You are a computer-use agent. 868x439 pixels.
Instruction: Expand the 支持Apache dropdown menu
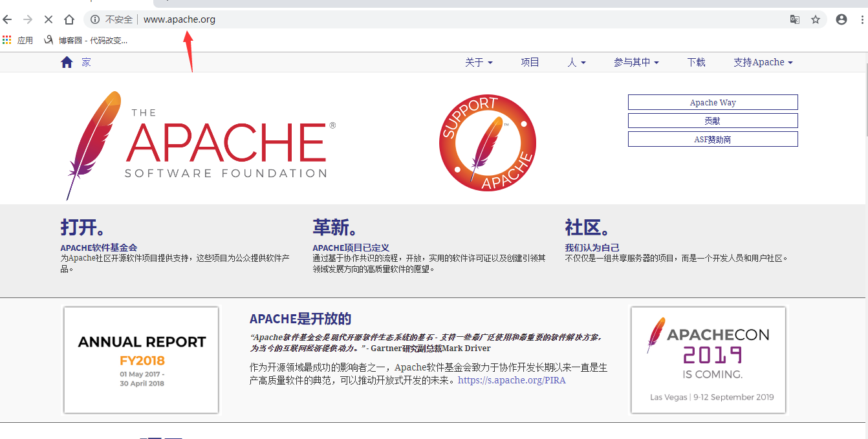[x=763, y=62]
